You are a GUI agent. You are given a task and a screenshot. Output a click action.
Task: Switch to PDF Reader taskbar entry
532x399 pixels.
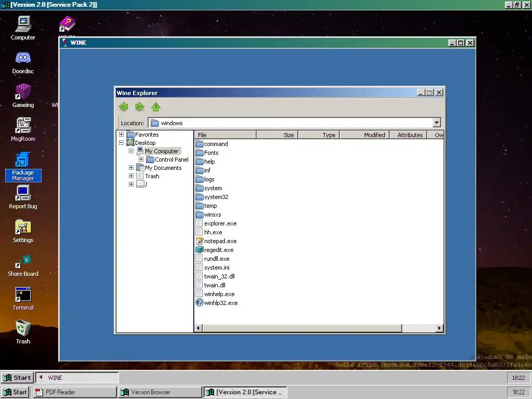[75, 392]
